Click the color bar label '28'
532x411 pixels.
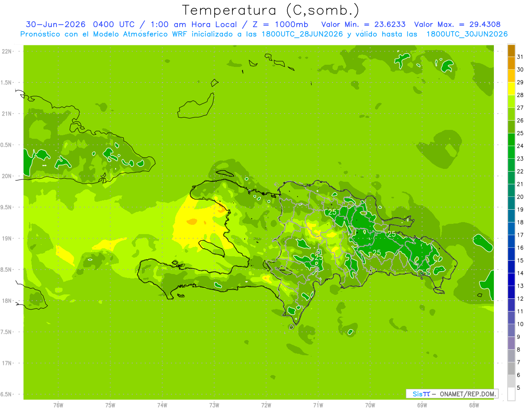(x=520, y=95)
